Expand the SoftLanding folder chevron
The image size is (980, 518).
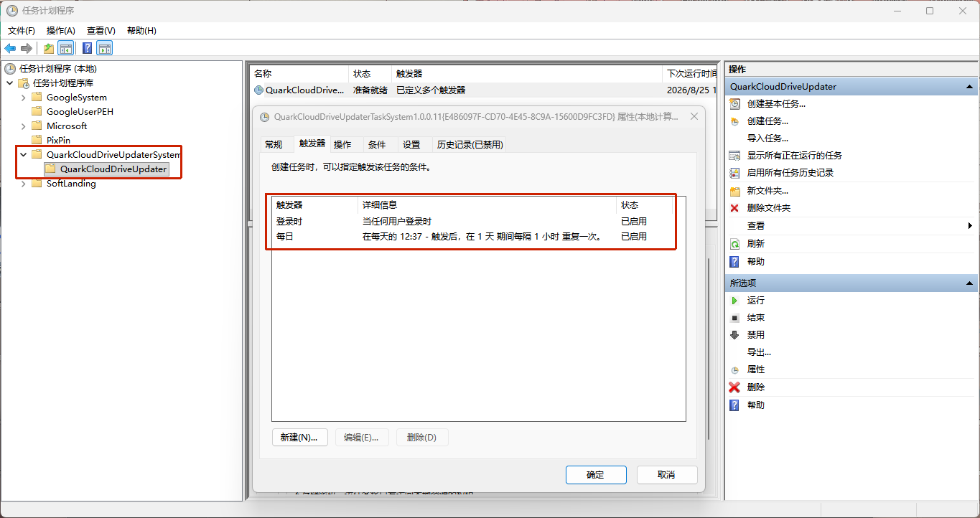coord(23,184)
